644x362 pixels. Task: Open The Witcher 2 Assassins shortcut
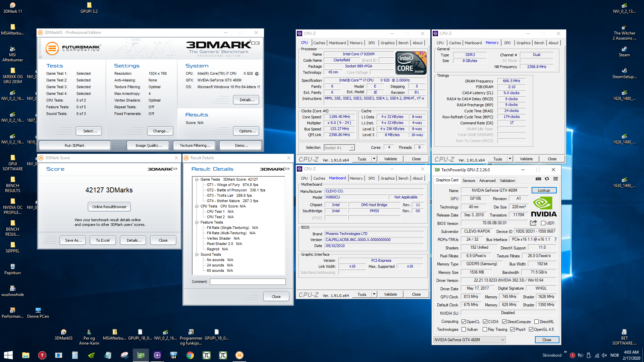point(624,32)
